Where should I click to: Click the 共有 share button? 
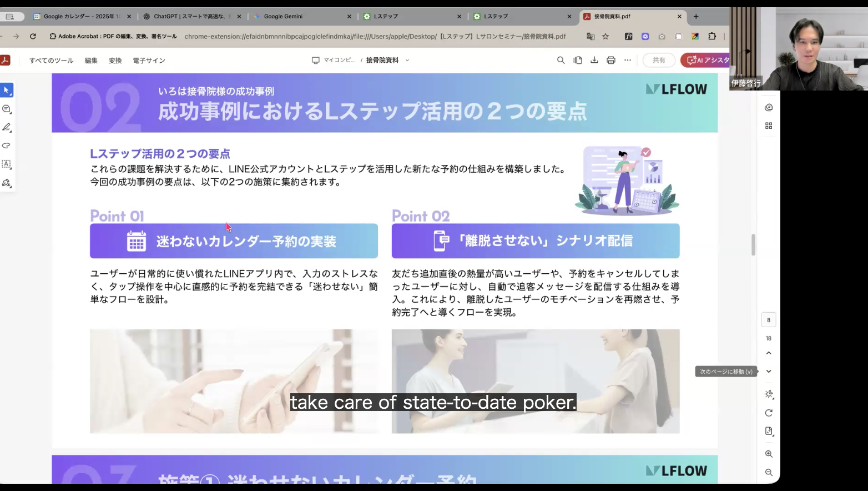pos(659,60)
